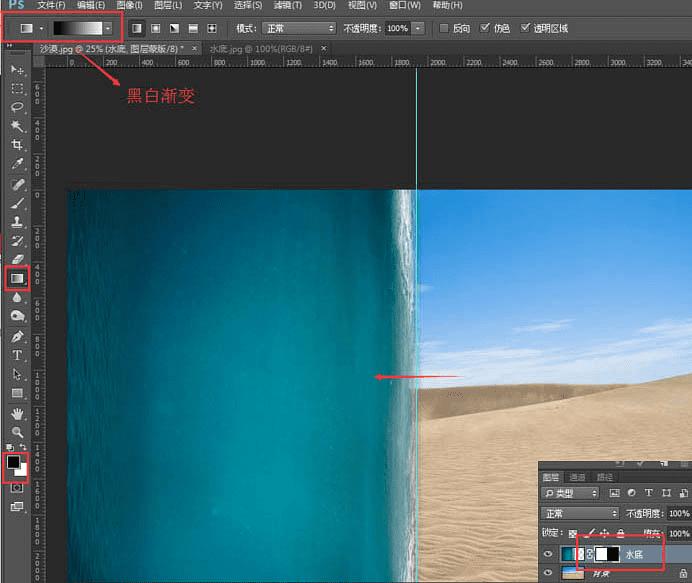Switch to the 路径 paths tab
Viewport: 692px width, 583px height.
605,477
